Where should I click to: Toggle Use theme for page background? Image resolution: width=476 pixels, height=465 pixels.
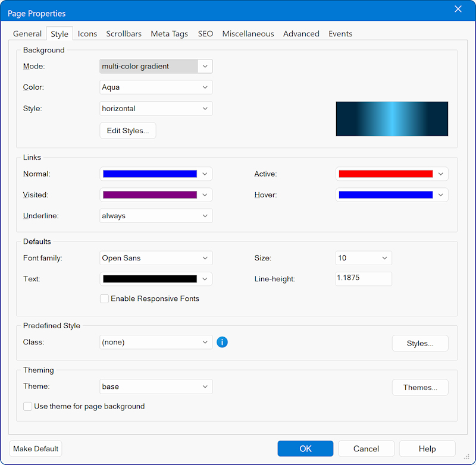pos(28,406)
